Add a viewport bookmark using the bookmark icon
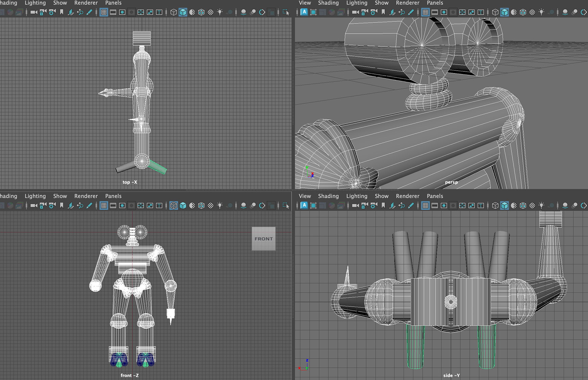Image resolution: width=588 pixels, height=380 pixels. pyautogui.click(x=383, y=12)
